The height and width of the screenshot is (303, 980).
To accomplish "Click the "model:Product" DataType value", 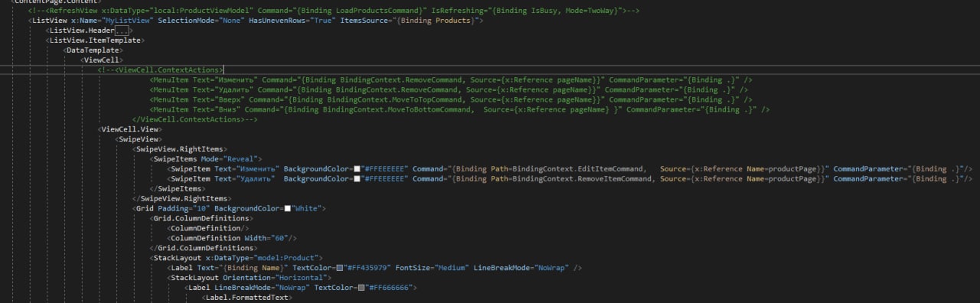I will click(x=286, y=258).
